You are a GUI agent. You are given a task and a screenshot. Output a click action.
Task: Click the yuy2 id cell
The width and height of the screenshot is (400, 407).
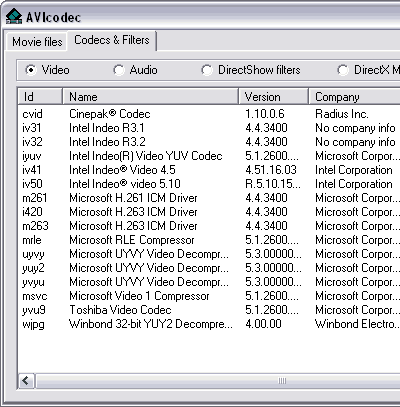pos(33,269)
